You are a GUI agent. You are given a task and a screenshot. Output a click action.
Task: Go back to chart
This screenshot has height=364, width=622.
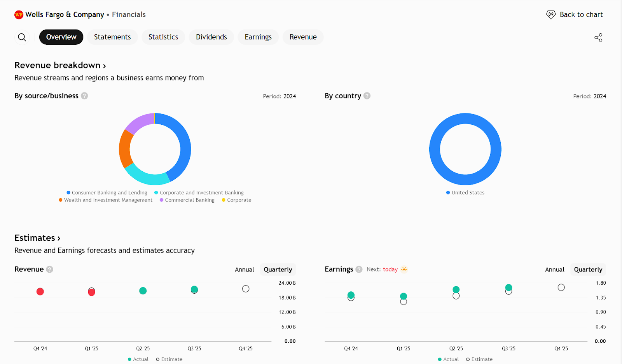pos(581,15)
